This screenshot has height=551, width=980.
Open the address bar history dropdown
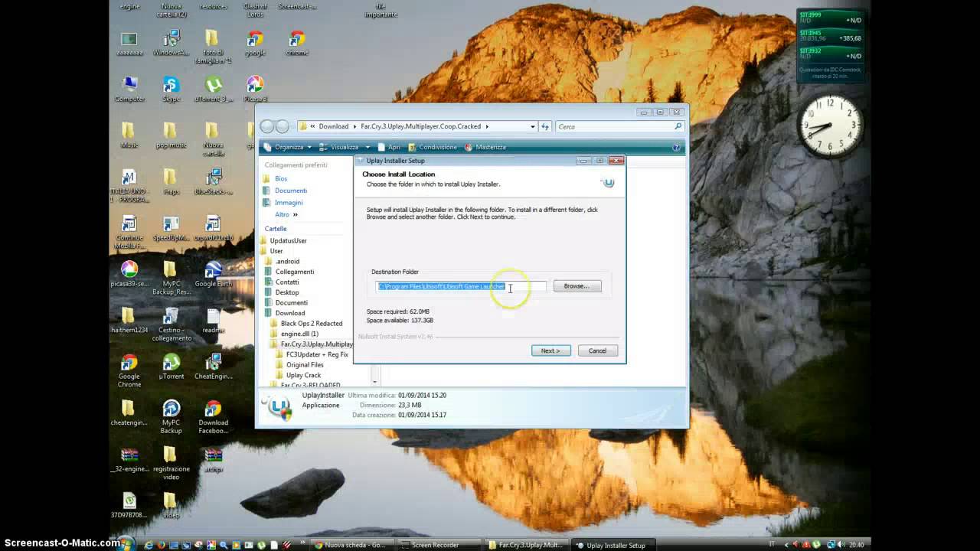(533, 126)
